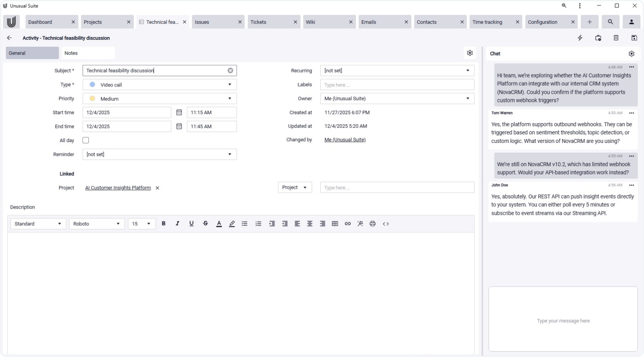Open the Recurring dropdown
The width and height of the screenshot is (644, 357).
(467, 70)
